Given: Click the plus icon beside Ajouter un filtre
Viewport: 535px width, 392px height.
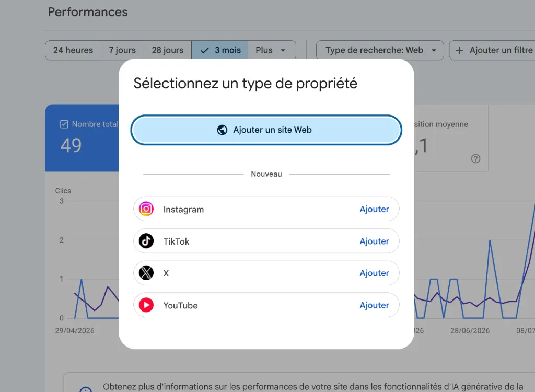Looking at the screenshot, I should click(x=459, y=50).
